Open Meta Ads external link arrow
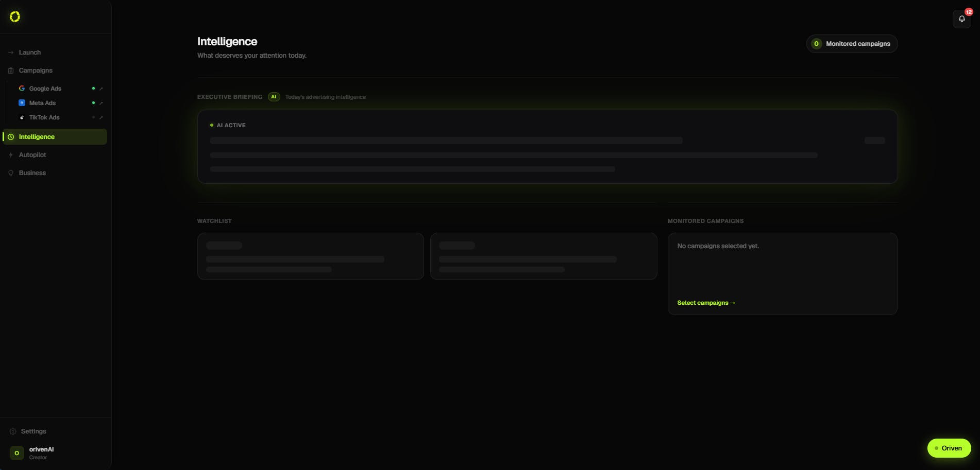Viewport: 980px width, 470px height. pos(101,103)
